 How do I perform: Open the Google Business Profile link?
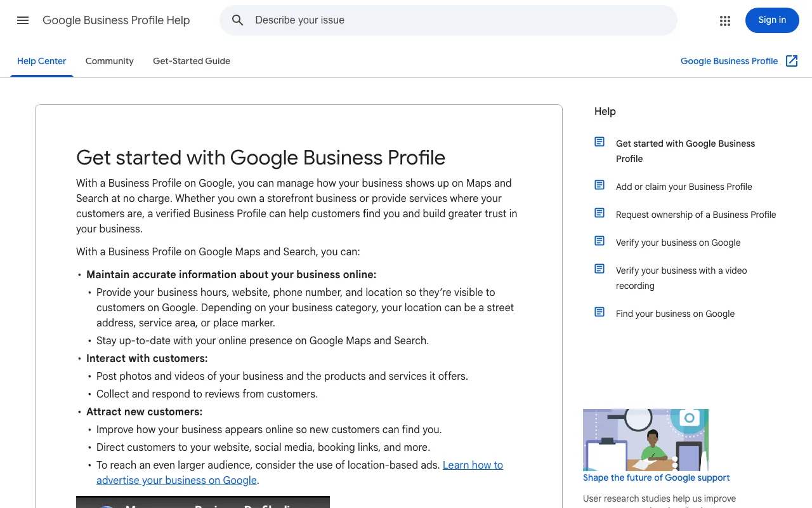tap(729, 61)
